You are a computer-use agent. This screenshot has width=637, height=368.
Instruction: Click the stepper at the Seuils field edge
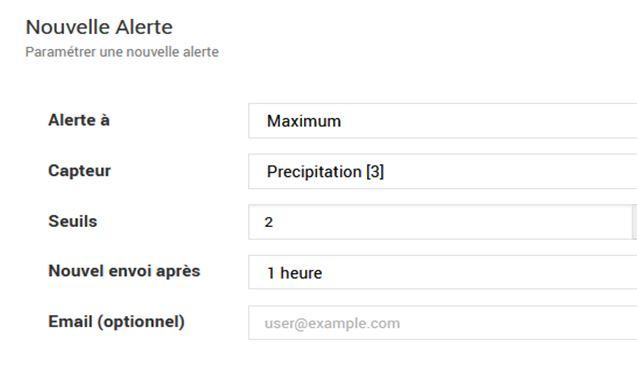635,222
